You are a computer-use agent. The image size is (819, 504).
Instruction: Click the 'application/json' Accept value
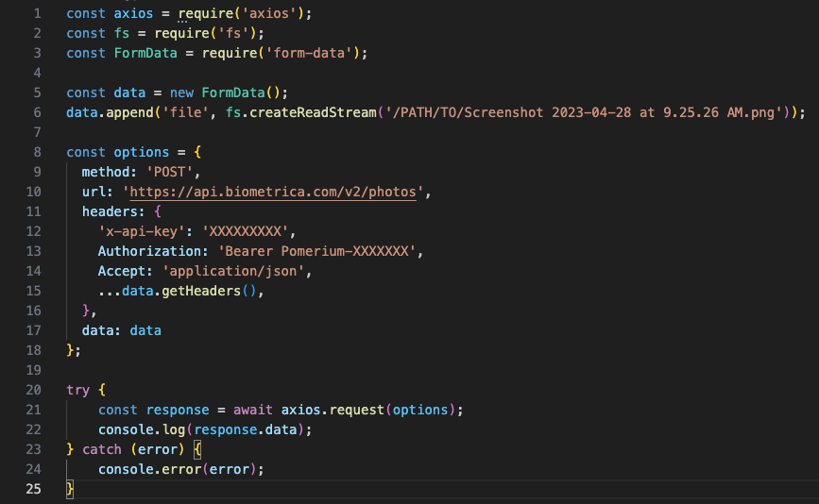pos(233,271)
